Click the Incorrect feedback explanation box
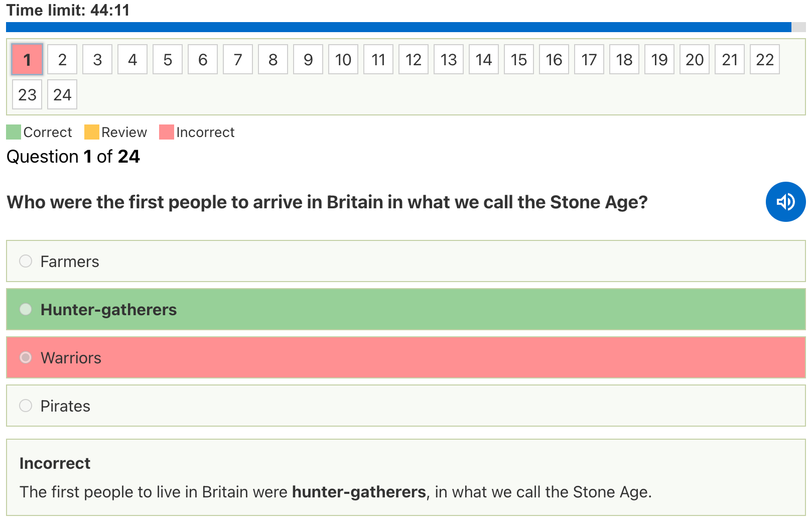The width and height of the screenshot is (812, 521). tap(405, 477)
